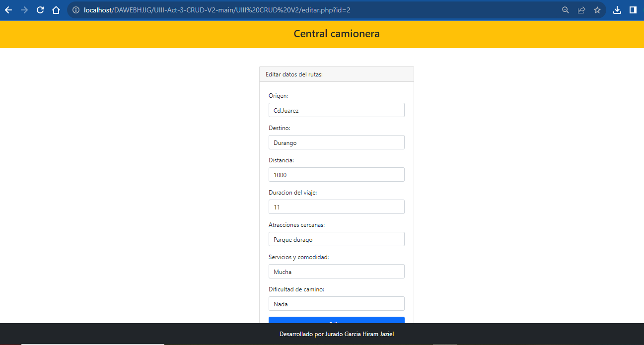The height and width of the screenshot is (345, 644).
Task: Select the Distancia field with value 1000
Action: 336,174
